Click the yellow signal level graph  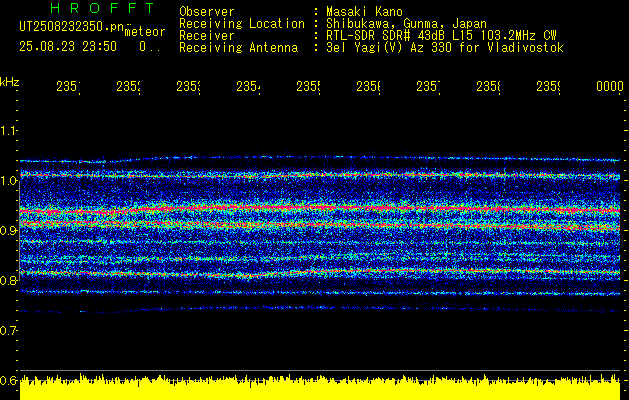[320, 387]
